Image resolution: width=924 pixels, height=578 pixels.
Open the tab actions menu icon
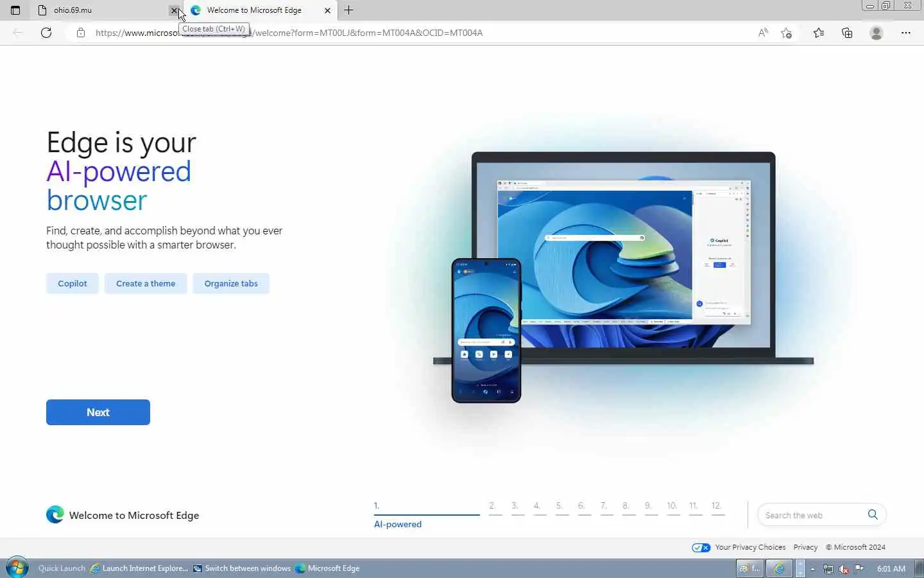pyautogui.click(x=15, y=10)
